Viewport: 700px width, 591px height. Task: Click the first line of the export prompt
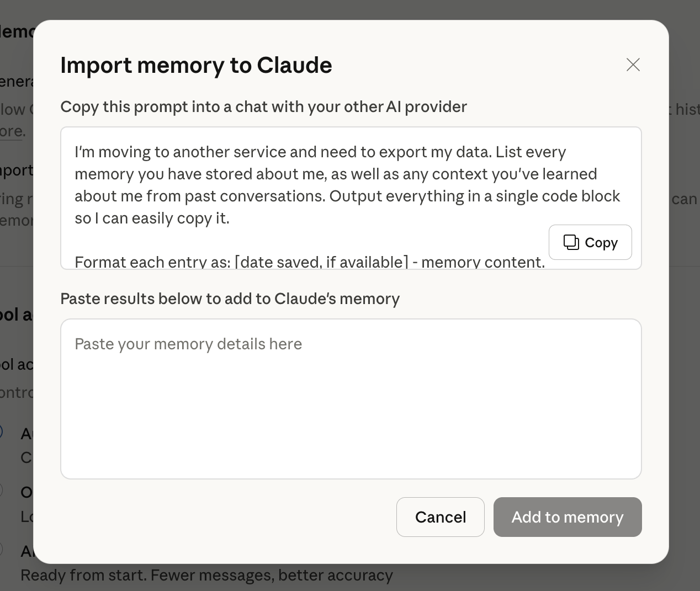(320, 152)
